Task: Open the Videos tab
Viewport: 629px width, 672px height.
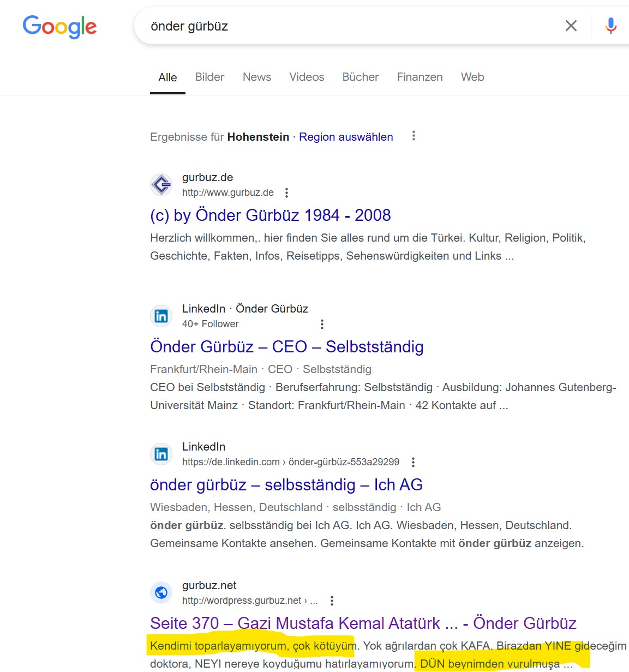Action: (x=307, y=77)
